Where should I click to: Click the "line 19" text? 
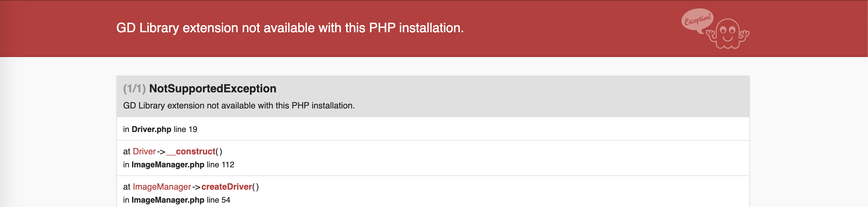[x=185, y=129]
